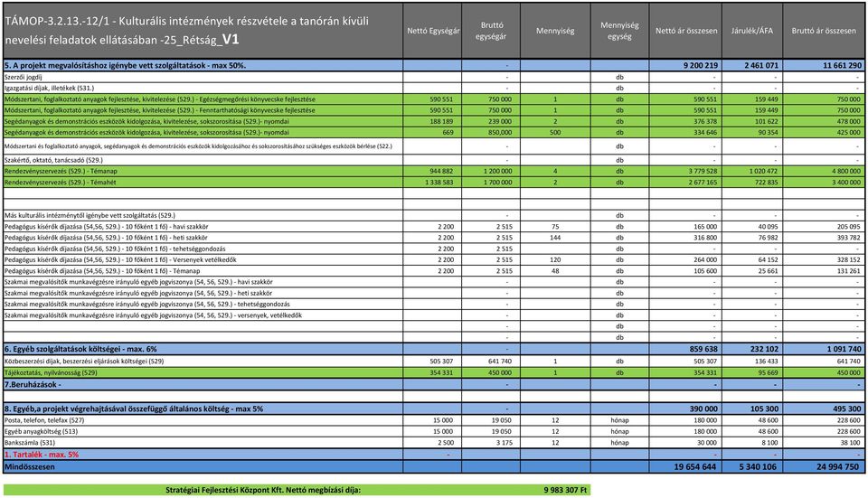The image size is (868, 498).
Task: Select the VAT value 95 669
Action: click(768, 373)
